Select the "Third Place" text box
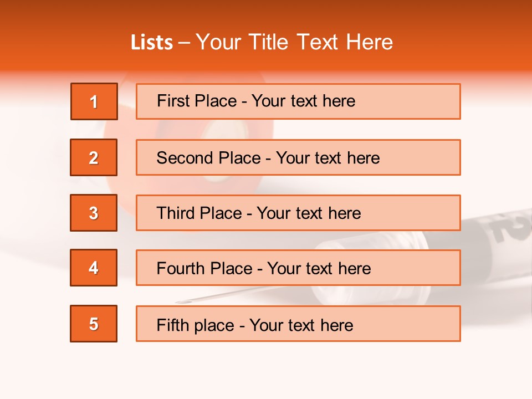 coord(298,213)
